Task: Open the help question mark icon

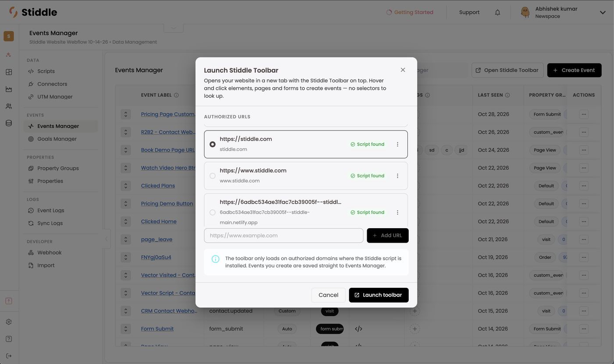Action: pos(9,339)
